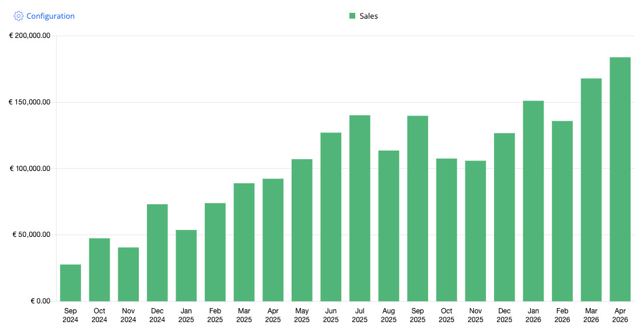The width and height of the screenshot is (644, 332).
Task: Click the € 150,000.00 axis label
Action: (30, 102)
